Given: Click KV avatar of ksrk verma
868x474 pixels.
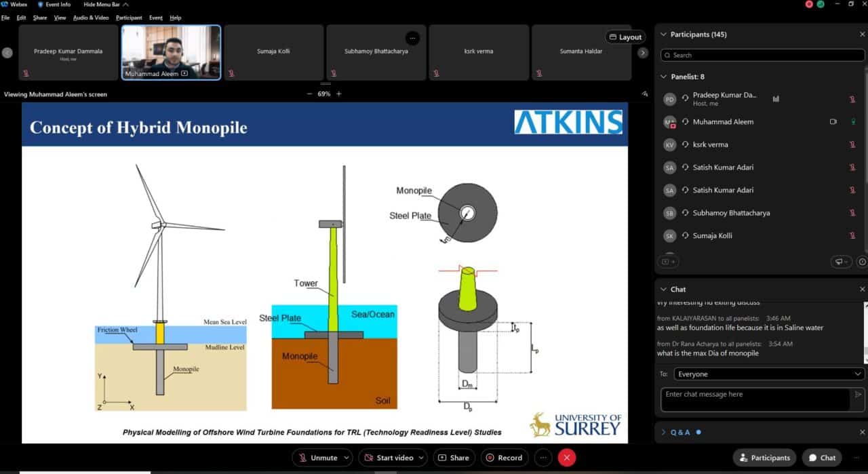Looking at the screenshot, I should click(669, 144).
